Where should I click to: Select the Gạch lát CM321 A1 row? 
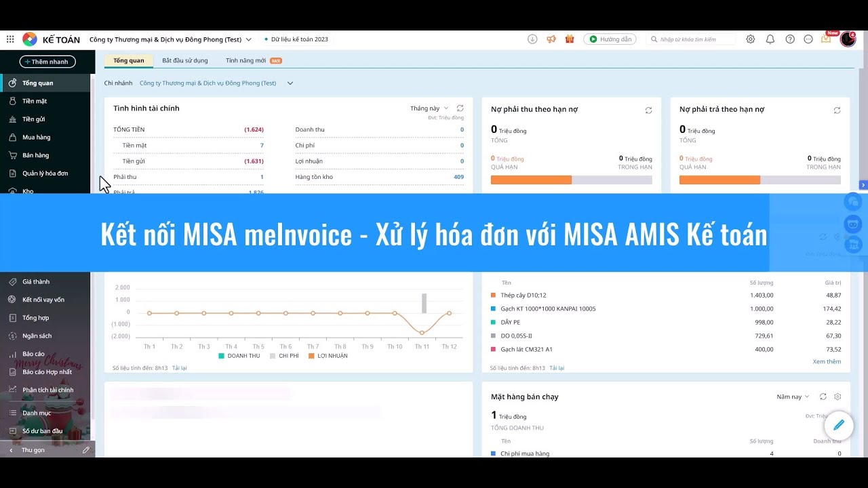(666, 350)
